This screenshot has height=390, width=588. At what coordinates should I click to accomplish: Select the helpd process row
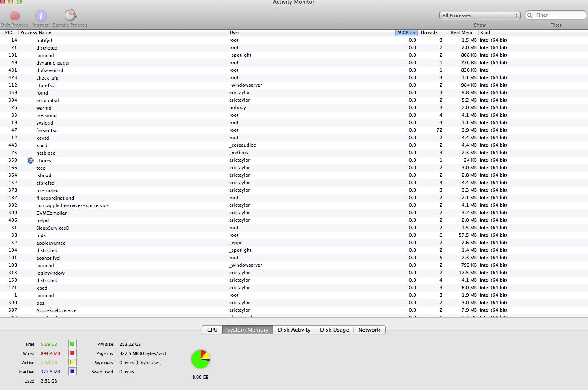tap(294, 220)
